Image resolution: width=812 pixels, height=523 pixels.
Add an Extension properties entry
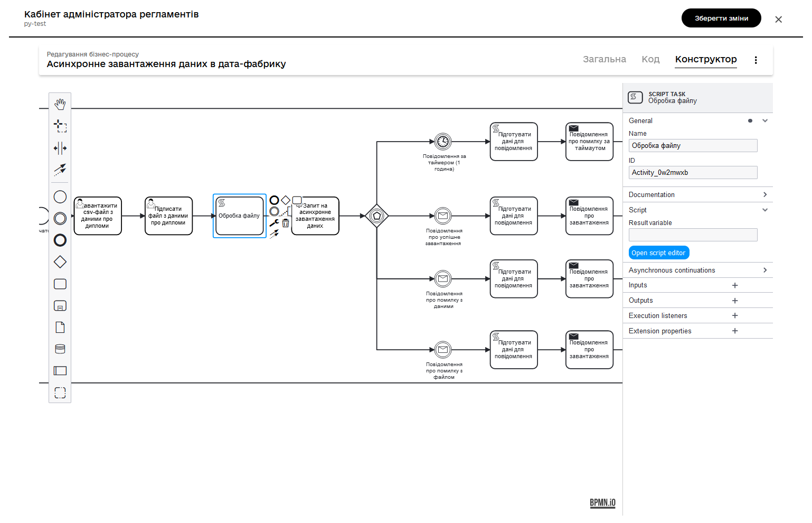(735, 331)
